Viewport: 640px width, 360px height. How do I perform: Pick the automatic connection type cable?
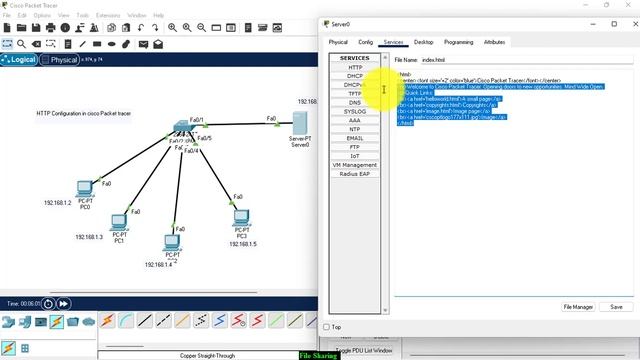[107, 321]
